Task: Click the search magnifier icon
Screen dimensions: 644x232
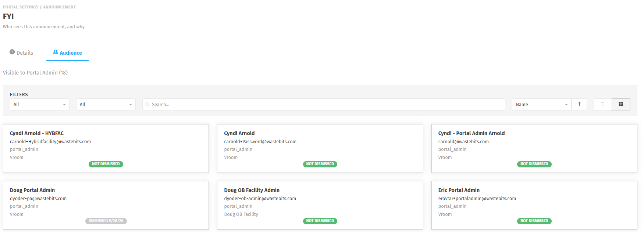Action: (x=147, y=105)
